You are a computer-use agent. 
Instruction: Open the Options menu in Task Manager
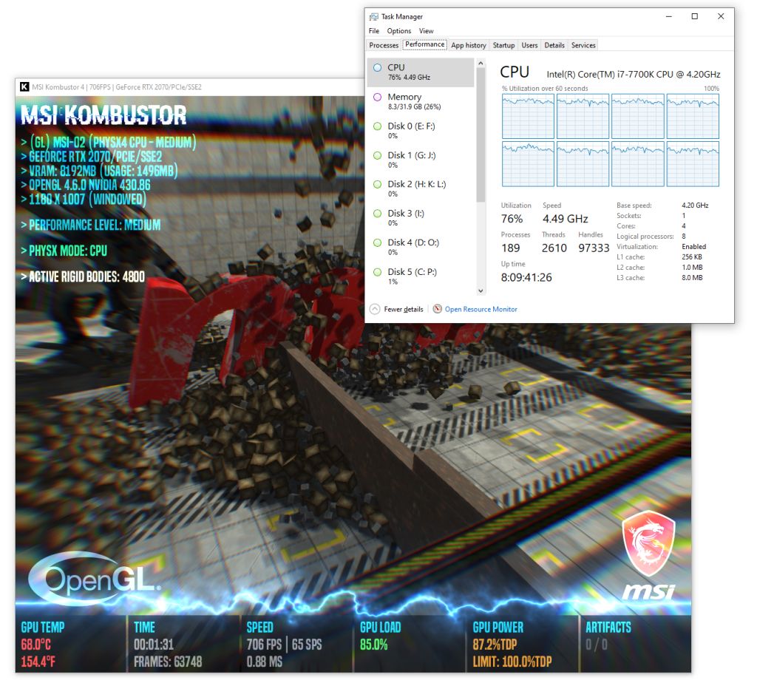coord(398,31)
